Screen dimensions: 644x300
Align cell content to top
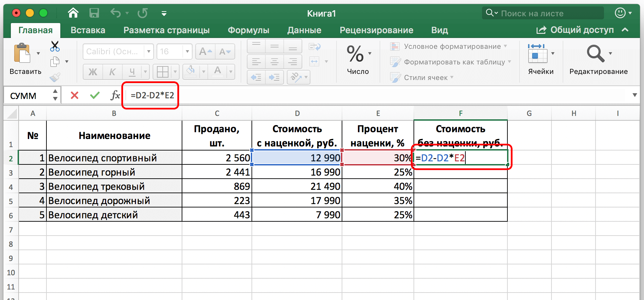click(x=256, y=46)
